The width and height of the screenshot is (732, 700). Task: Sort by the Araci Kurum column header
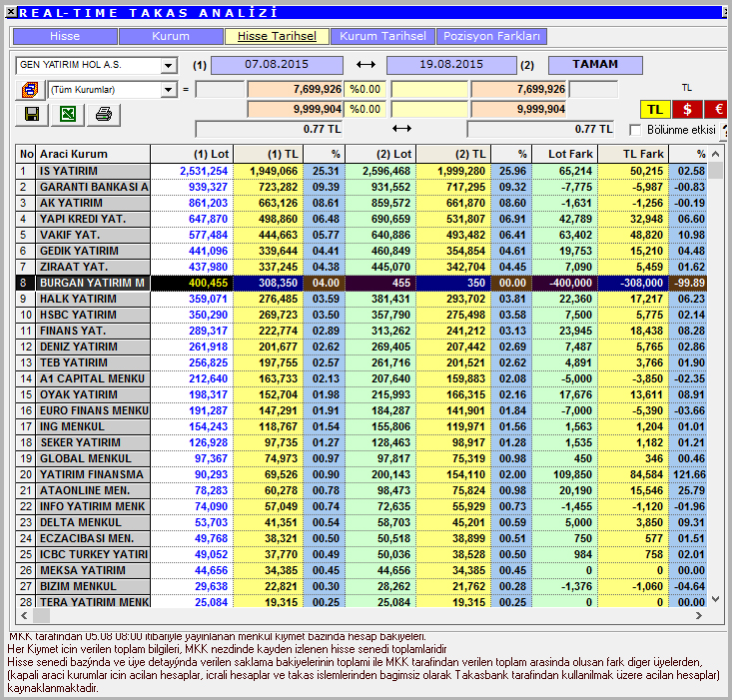[93, 154]
